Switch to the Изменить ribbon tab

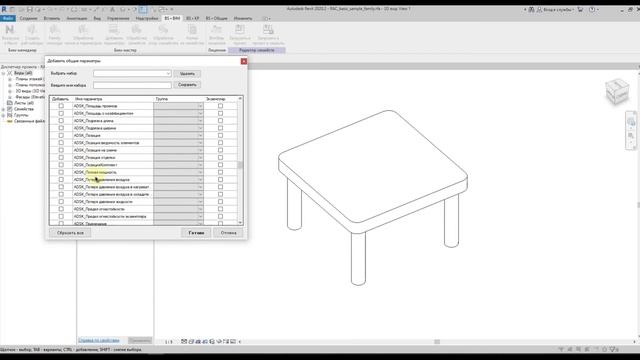[243, 18]
